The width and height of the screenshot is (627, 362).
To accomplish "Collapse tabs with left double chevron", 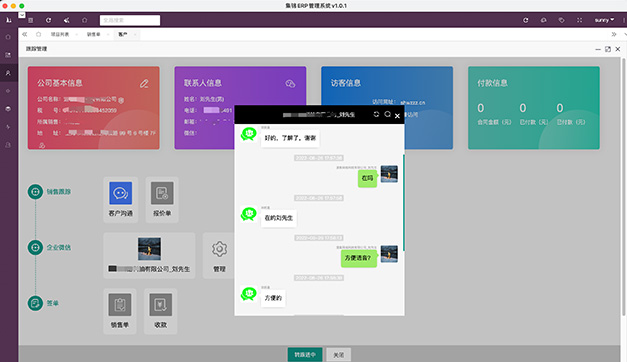I will tap(25, 34).
